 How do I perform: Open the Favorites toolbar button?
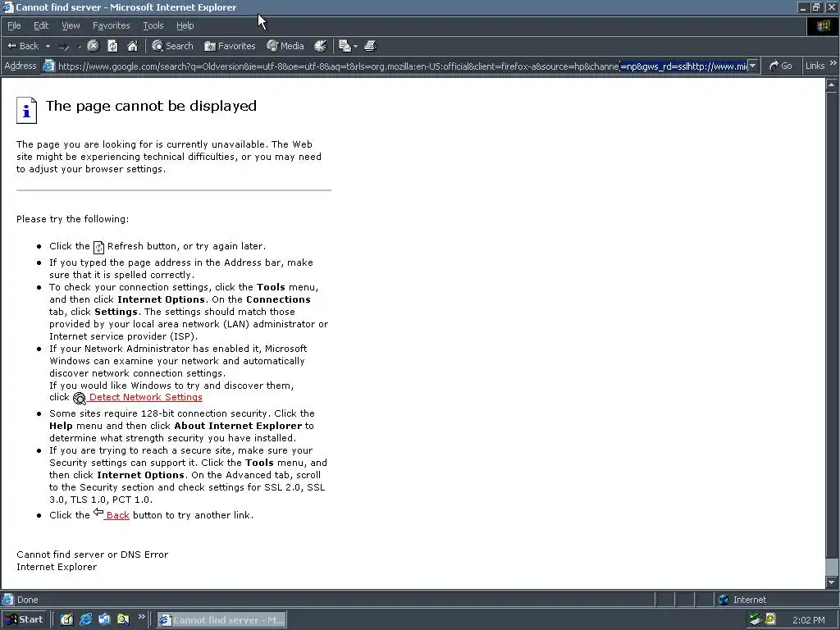click(x=230, y=46)
